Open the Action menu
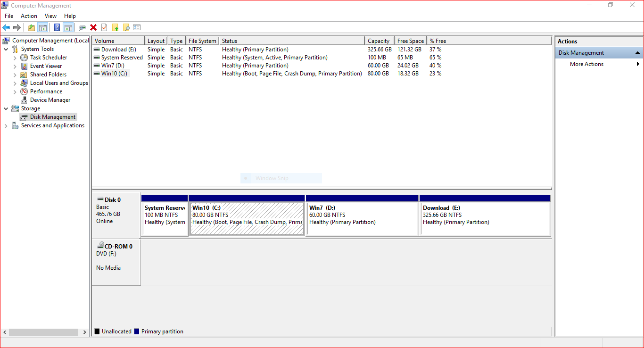Image resolution: width=644 pixels, height=348 pixels. coord(29,16)
